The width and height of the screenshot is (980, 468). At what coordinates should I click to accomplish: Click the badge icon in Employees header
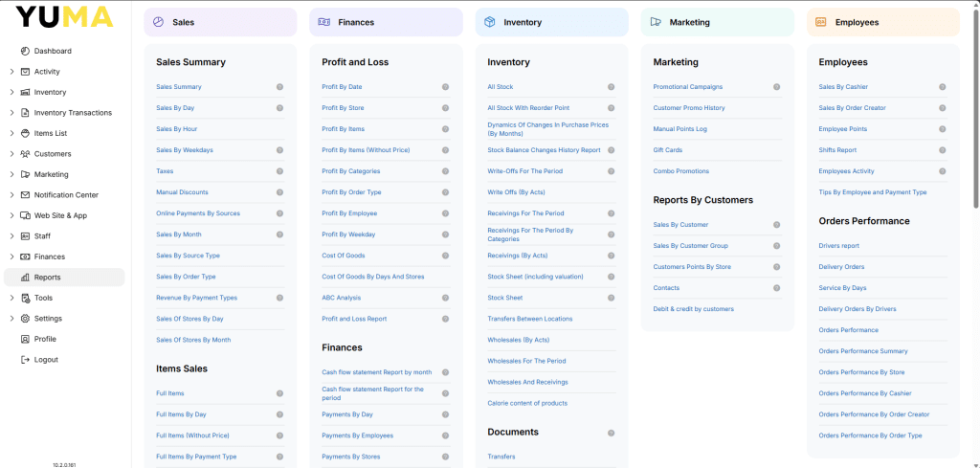pyautogui.click(x=821, y=22)
